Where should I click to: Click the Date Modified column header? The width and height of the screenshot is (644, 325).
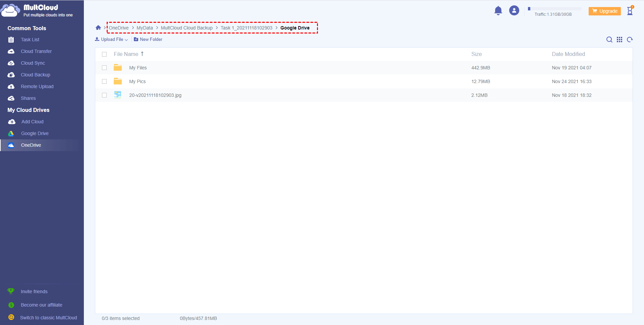(x=568, y=54)
